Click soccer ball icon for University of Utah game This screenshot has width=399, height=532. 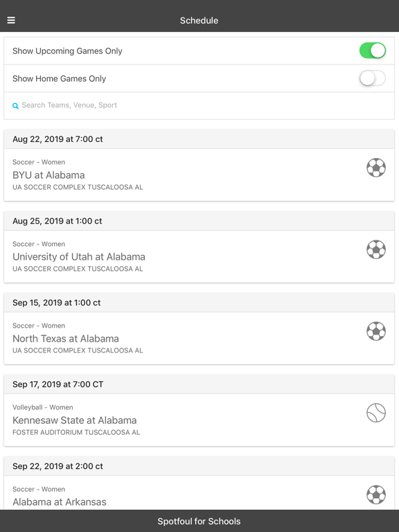(376, 249)
